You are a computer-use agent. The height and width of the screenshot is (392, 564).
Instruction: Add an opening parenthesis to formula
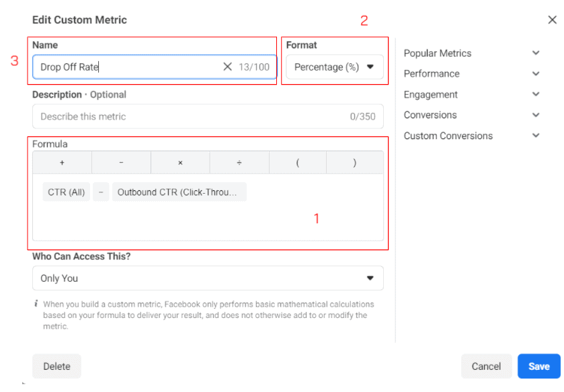click(298, 163)
